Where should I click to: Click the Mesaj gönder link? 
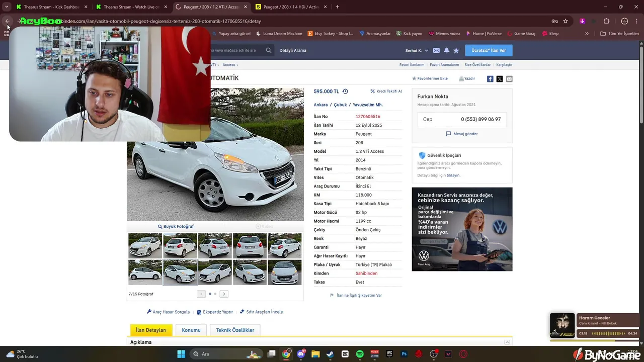(x=462, y=134)
